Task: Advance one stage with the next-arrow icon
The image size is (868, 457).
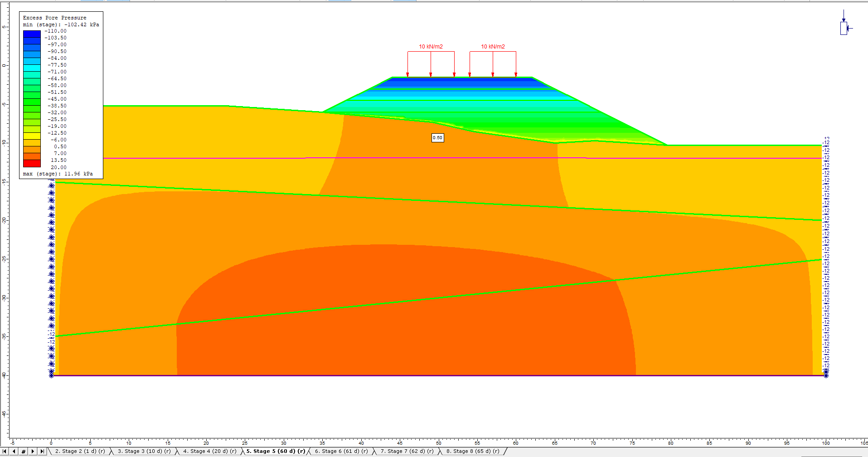Action: (x=33, y=452)
